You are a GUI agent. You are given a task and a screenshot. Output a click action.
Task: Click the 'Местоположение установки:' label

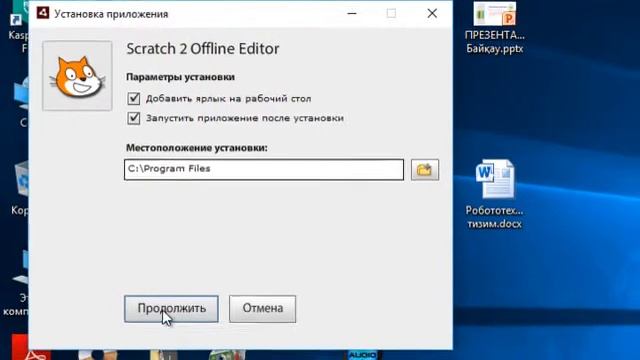click(197, 148)
